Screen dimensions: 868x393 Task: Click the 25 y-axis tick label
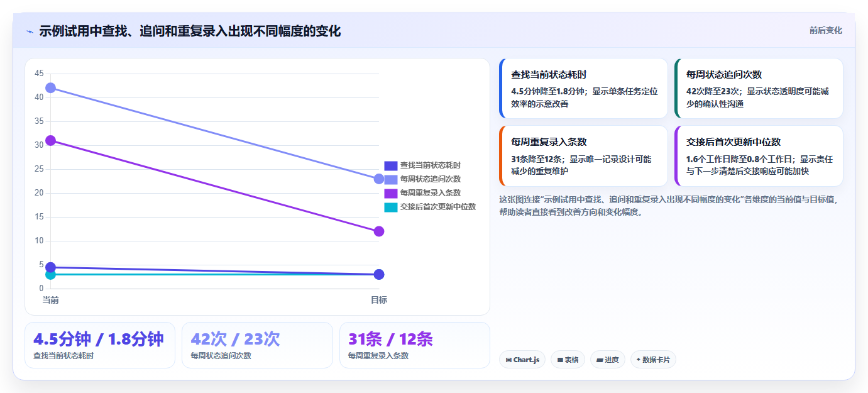click(39, 169)
